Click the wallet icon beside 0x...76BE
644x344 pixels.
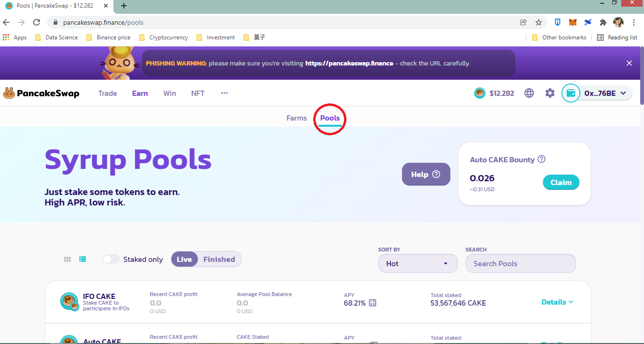pyautogui.click(x=571, y=93)
